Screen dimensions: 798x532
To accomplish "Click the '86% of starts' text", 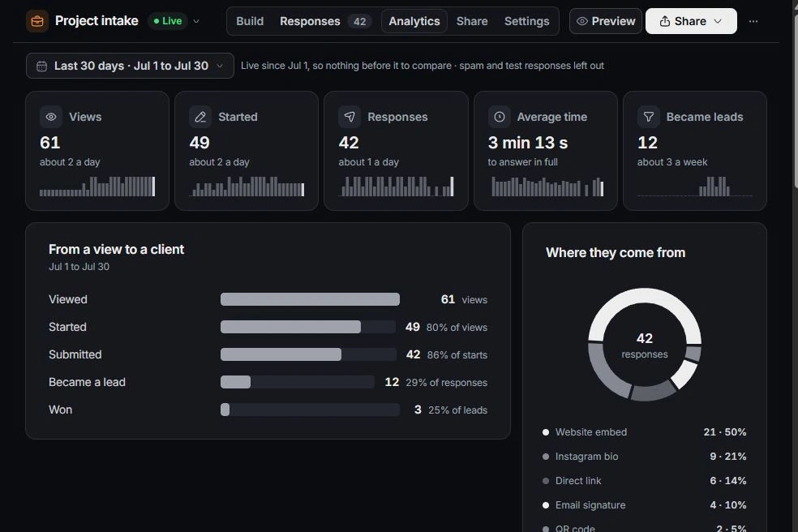I will [457, 355].
